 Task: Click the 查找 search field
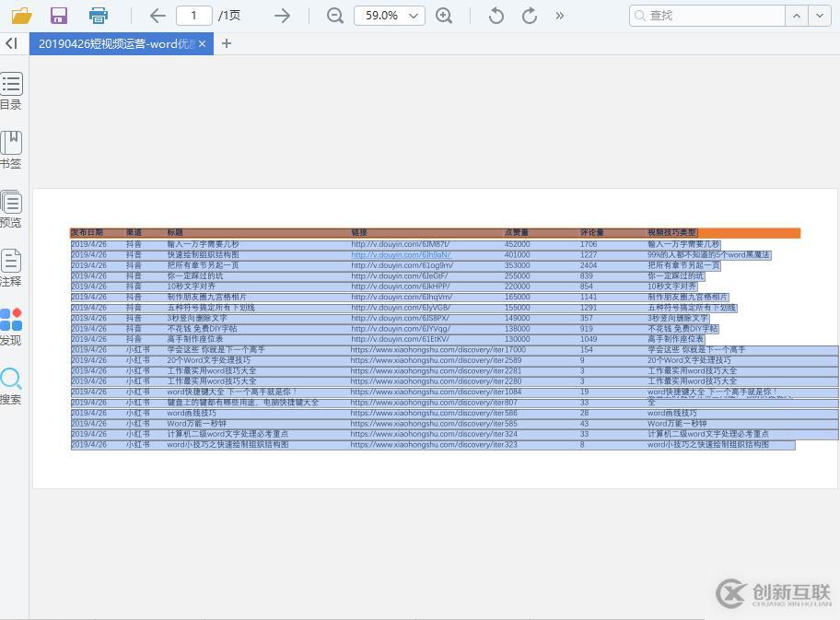coord(707,16)
